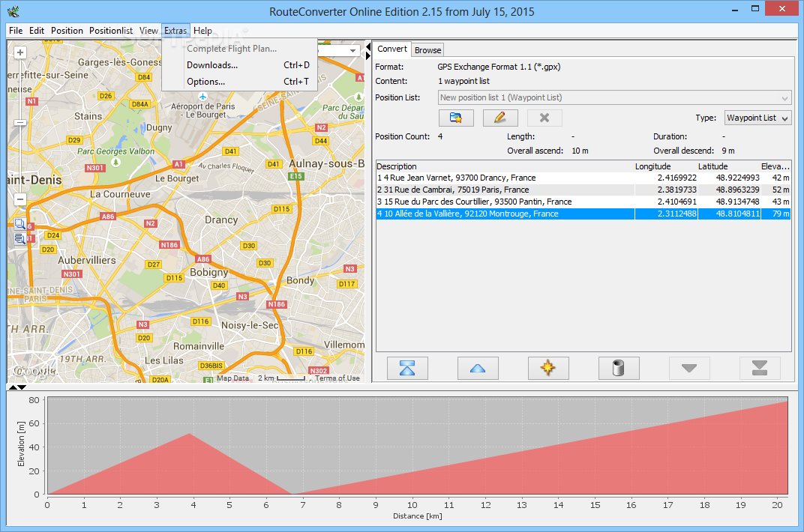Click the elevation value 43 m
Viewport: 804px width, 532px height.
click(781, 202)
